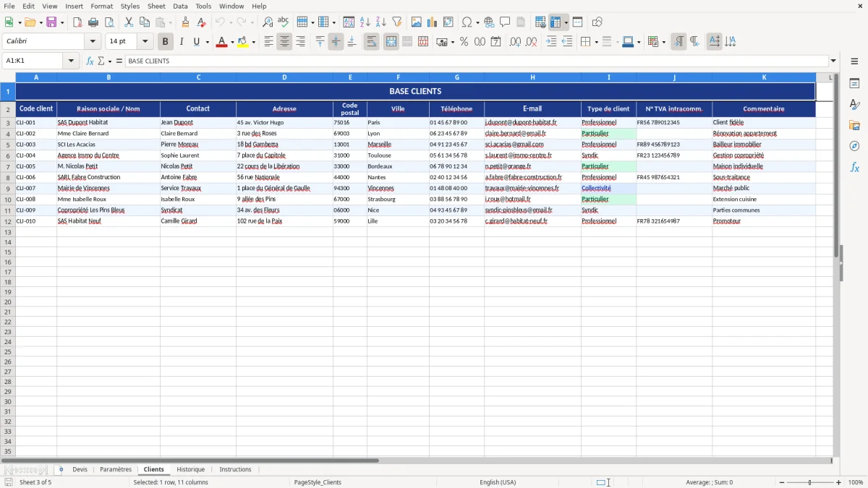Toggle Merge and Center Cells

pyautogui.click(x=391, y=42)
